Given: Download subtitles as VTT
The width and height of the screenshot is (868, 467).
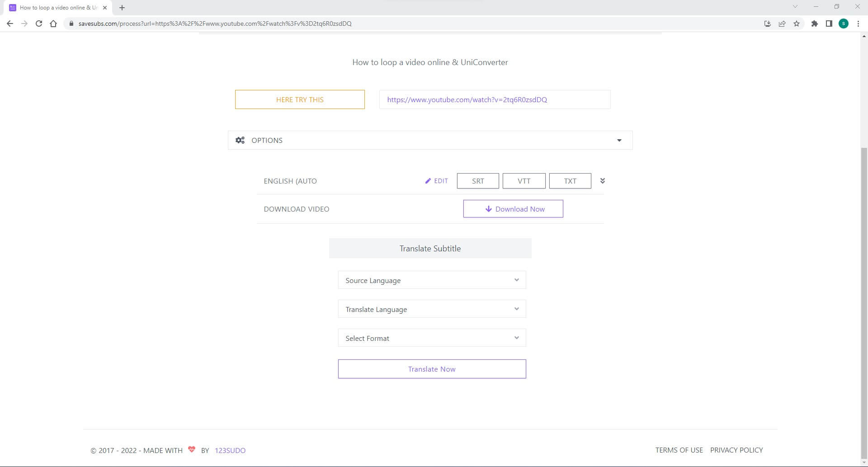Looking at the screenshot, I should coord(524,181).
